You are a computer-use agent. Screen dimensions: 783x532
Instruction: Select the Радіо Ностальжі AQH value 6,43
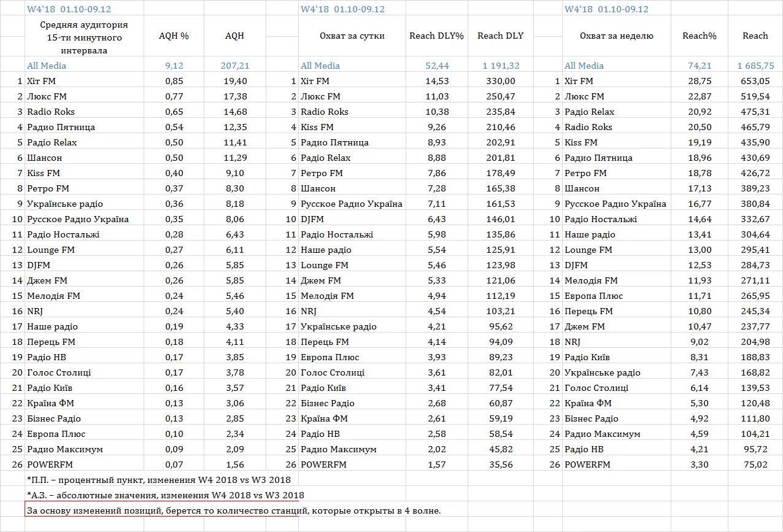click(234, 234)
